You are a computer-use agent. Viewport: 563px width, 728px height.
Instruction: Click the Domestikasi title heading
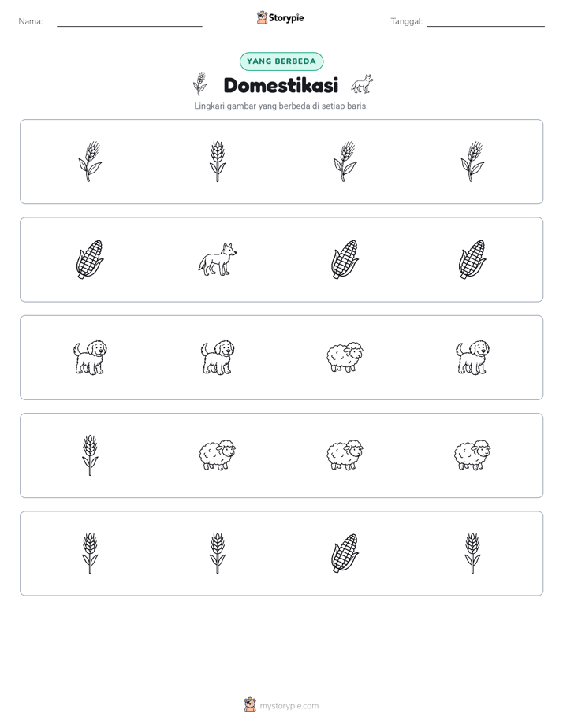281,85
